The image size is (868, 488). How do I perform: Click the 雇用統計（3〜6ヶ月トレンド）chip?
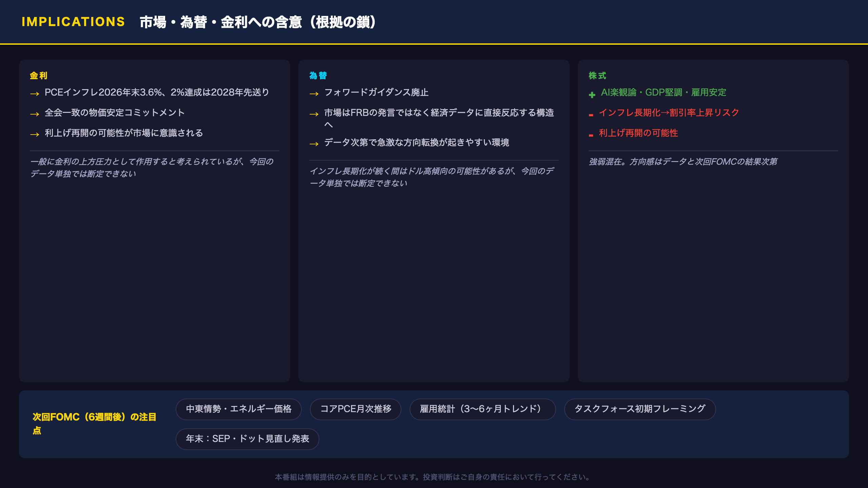pos(482,409)
